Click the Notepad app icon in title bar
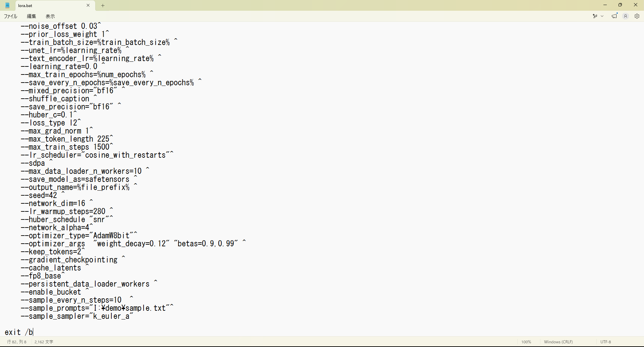This screenshot has width=644, height=347. pos(7,5)
